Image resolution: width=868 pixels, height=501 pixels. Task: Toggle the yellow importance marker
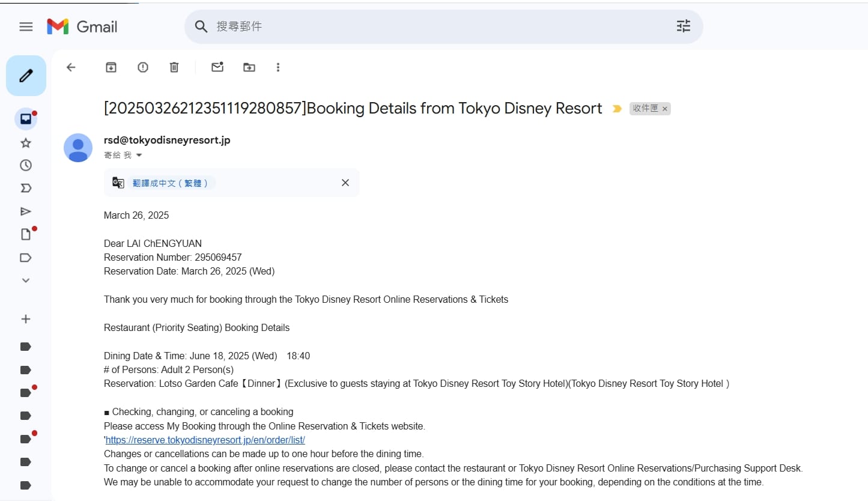point(617,109)
